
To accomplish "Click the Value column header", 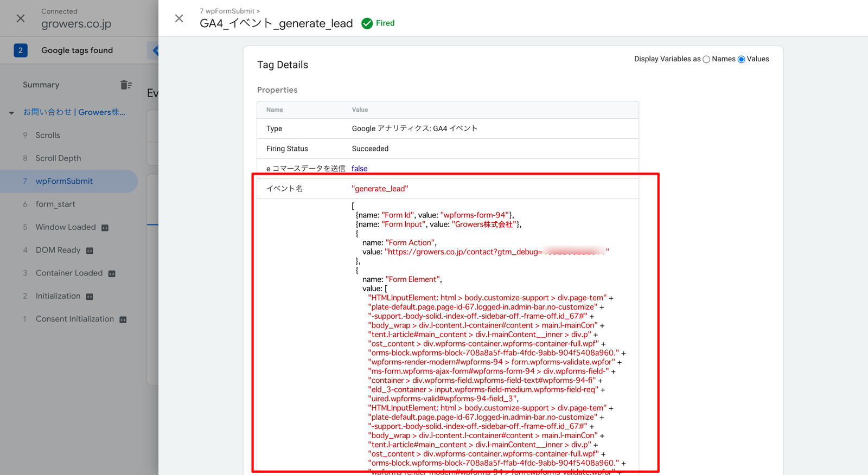I will 360,110.
